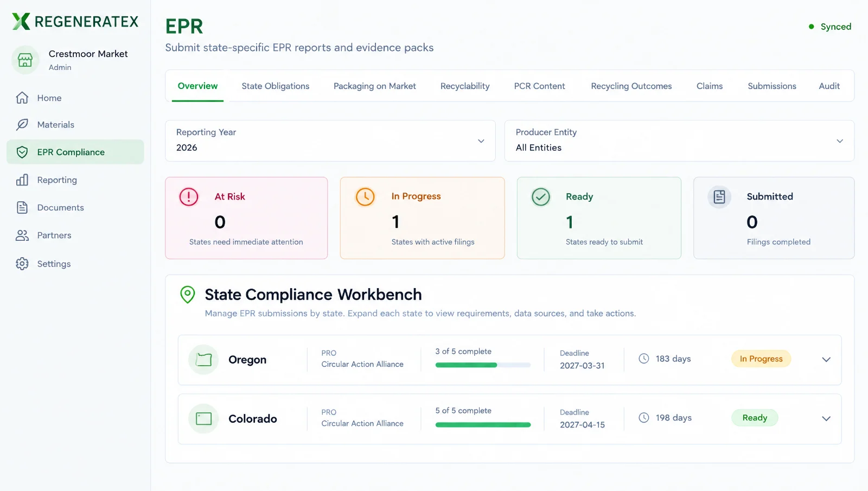Go to the Submissions tab

(772, 86)
